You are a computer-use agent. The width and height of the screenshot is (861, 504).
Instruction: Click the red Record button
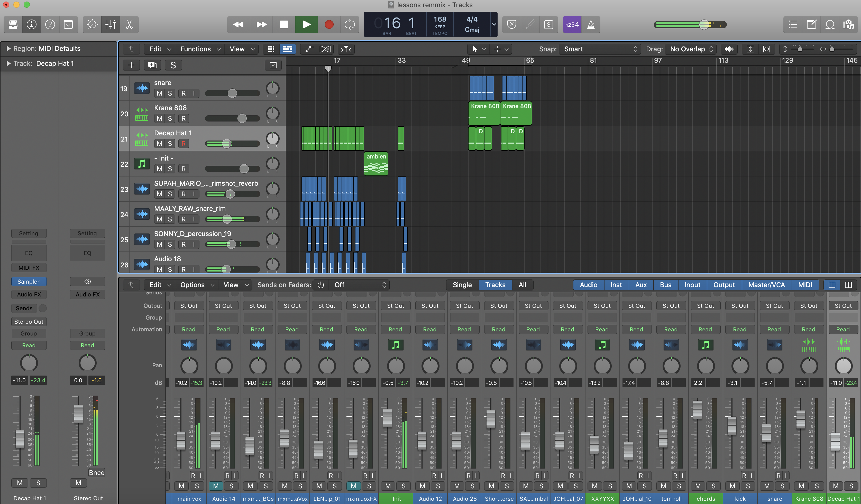click(329, 24)
